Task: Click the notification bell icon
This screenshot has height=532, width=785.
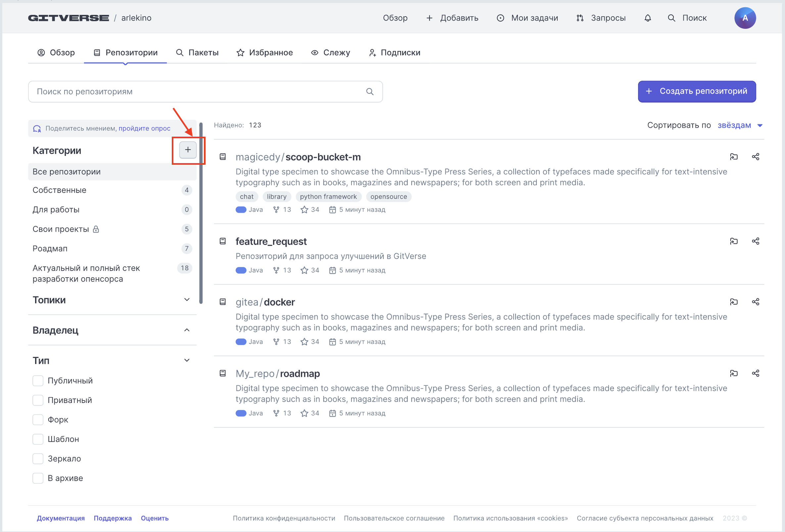Action: coord(647,18)
